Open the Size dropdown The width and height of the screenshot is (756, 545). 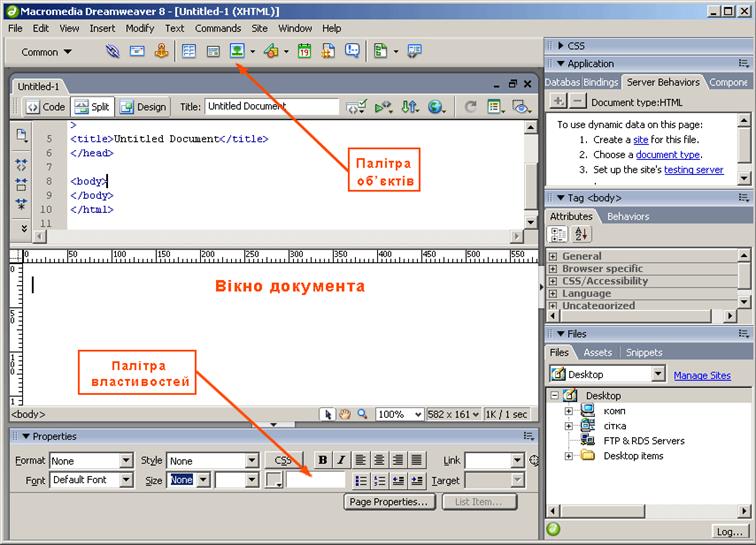point(203,480)
